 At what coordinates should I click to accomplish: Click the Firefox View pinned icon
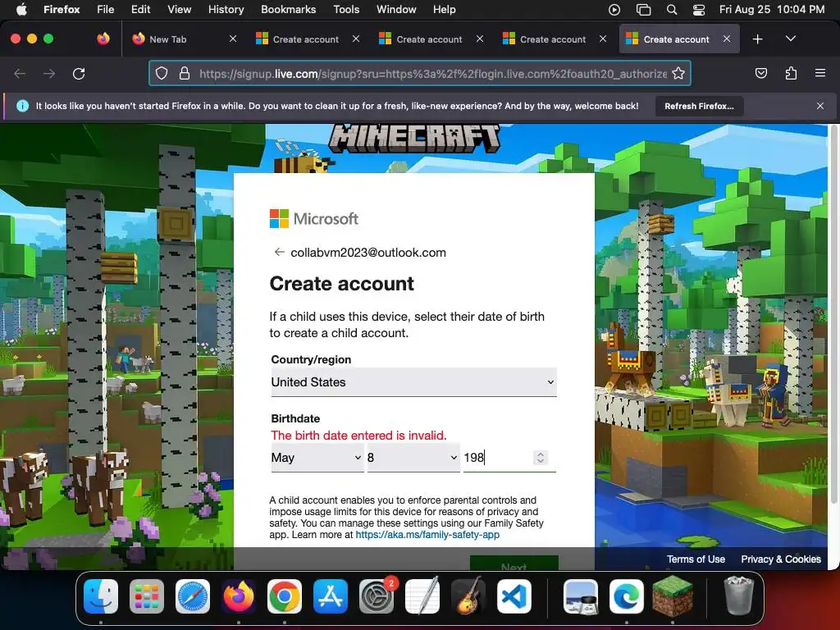tap(103, 39)
